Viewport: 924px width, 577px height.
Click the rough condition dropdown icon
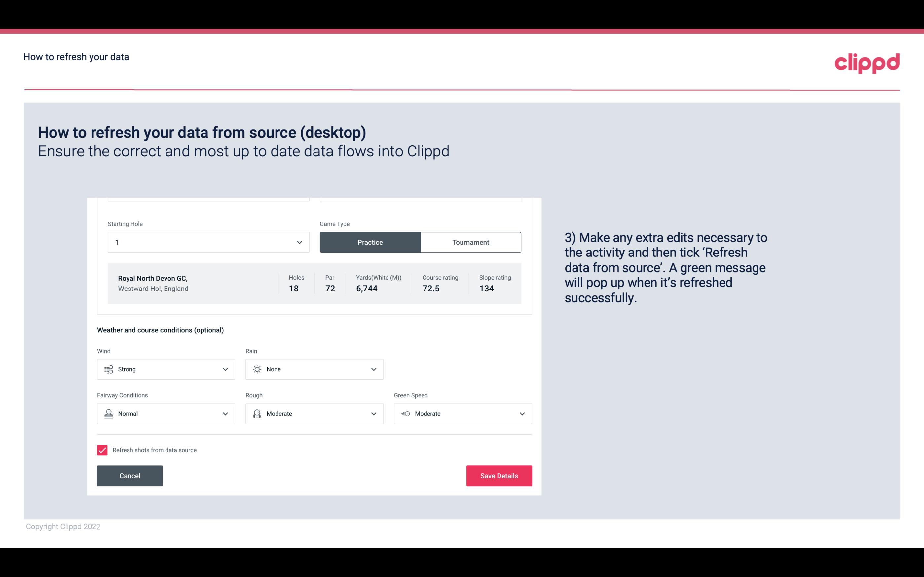(374, 414)
